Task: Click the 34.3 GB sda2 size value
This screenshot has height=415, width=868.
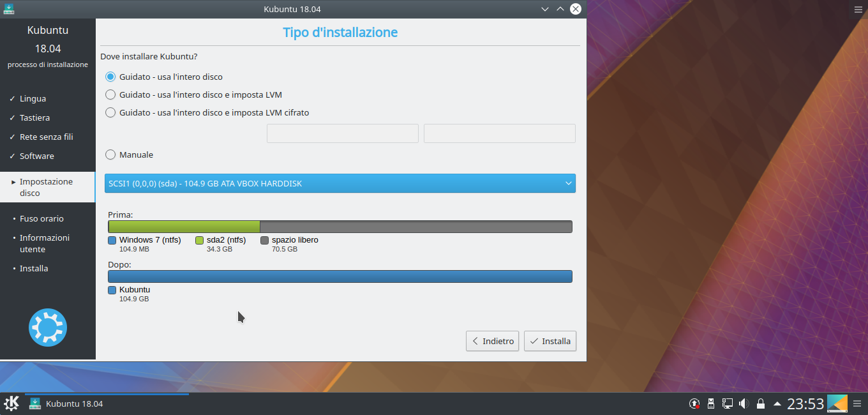Action: [220, 249]
